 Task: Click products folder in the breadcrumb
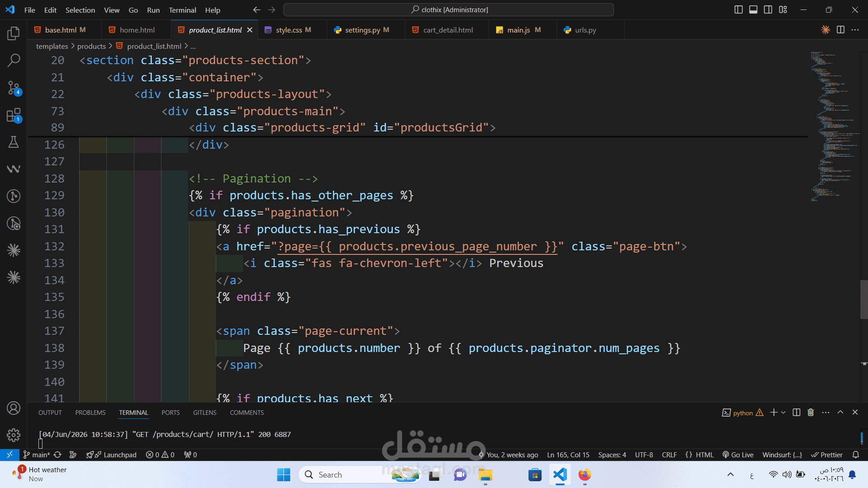coord(91,46)
